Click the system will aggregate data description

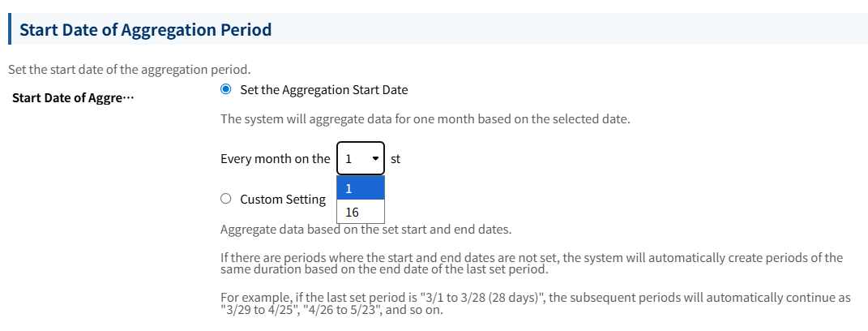(x=425, y=119)
